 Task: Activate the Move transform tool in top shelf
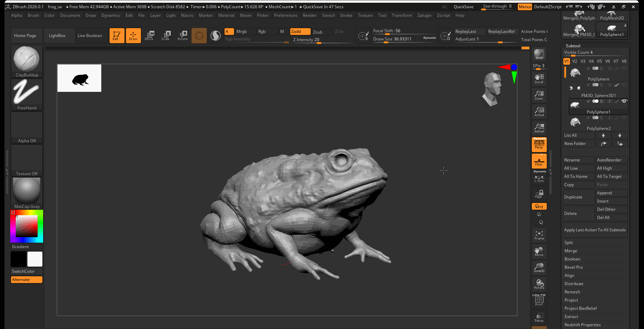click(149, 35)
